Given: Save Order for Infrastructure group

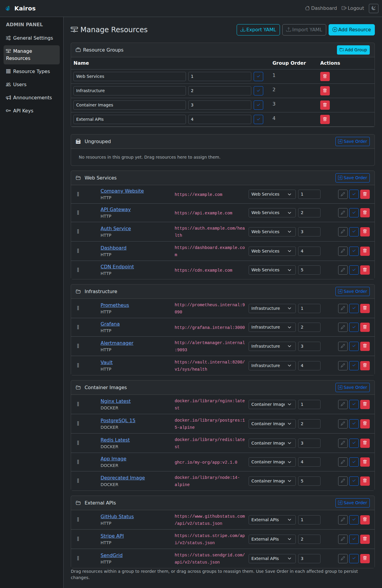Looking at the screenshot, I should click(352, 291).
